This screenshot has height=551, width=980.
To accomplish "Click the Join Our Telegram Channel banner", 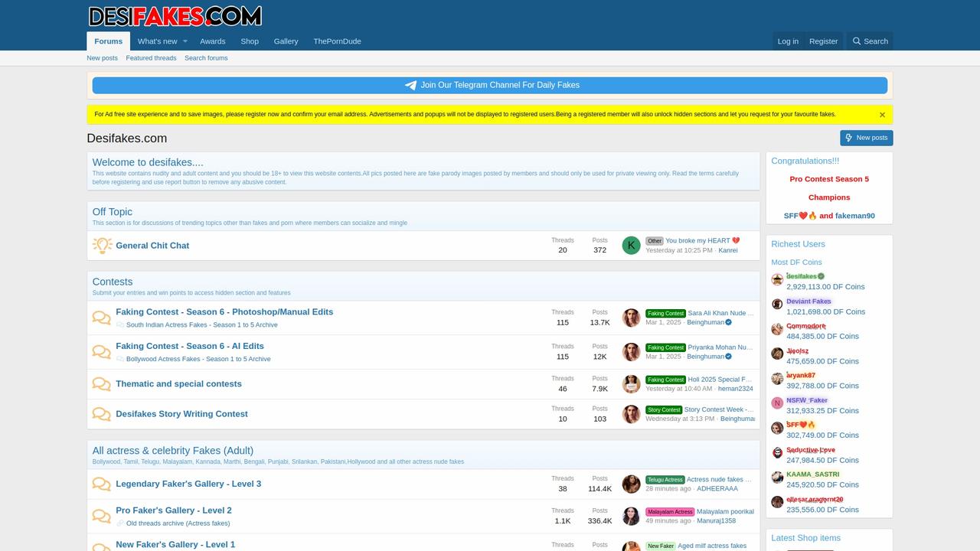I will click(490, 85).
